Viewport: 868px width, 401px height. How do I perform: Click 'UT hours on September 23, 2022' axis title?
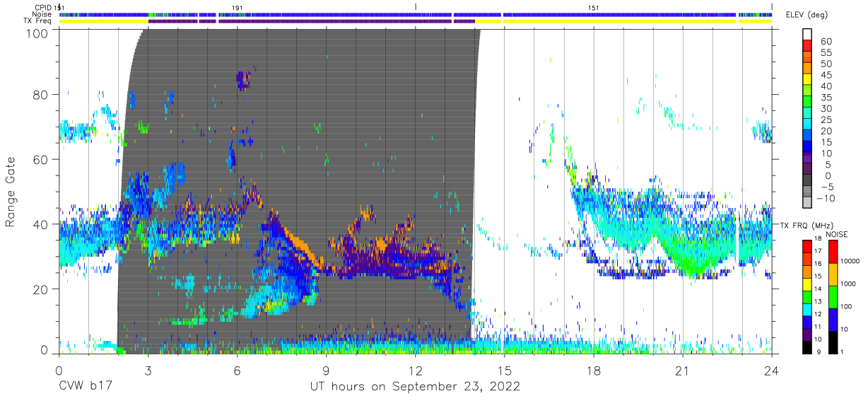coord(415,387)
